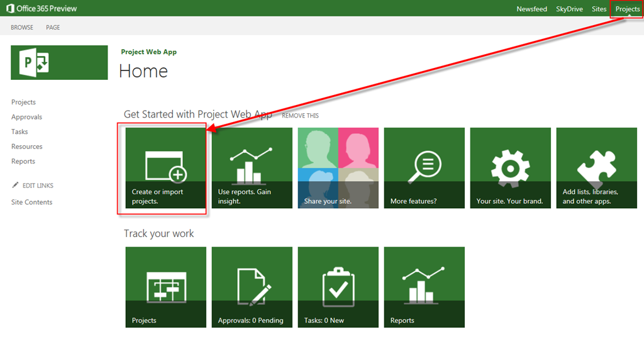The width and height of the screenshot is (644, 339).
Task: Click the Share your site tile
Action: tap(338, 168)
